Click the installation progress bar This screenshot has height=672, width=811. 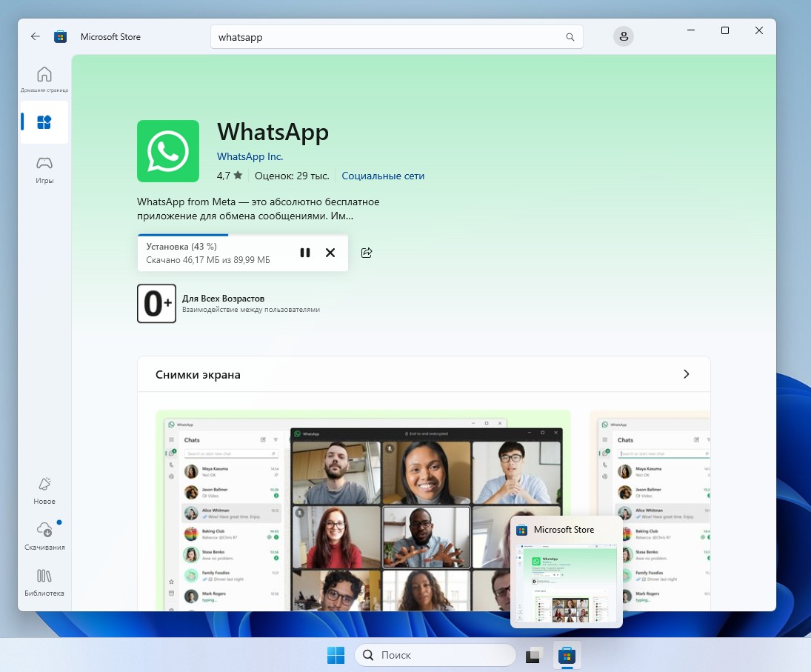click(243, 236)
